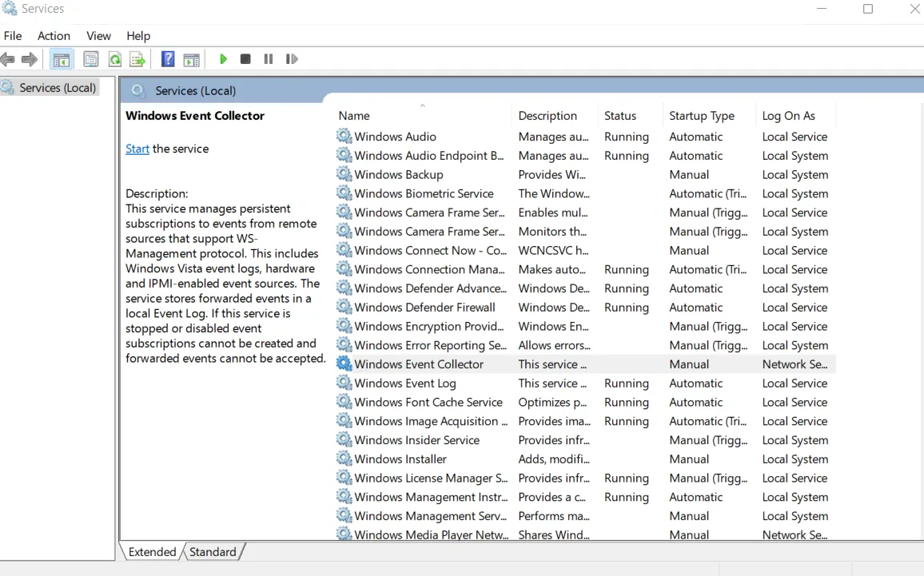Select Windows Media Player Network service
The height and width of the screenshot is (576, 924).
pyautogui.click(x=431, y=534)
